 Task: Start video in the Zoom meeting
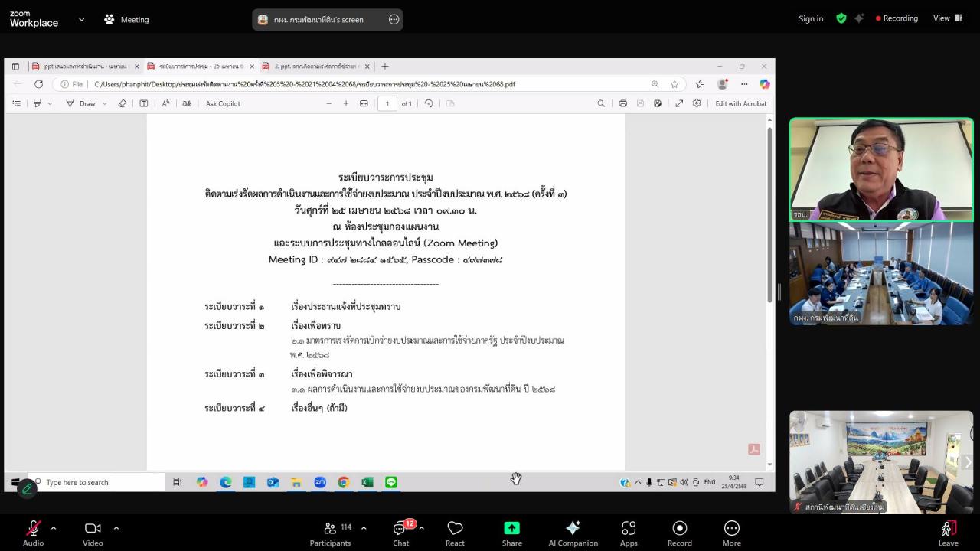(92, 530)
